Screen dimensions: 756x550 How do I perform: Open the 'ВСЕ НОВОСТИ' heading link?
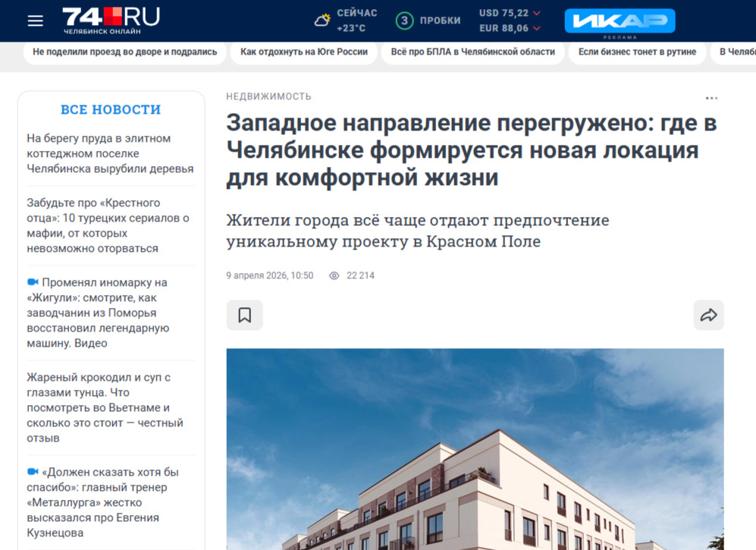(111, 109)
